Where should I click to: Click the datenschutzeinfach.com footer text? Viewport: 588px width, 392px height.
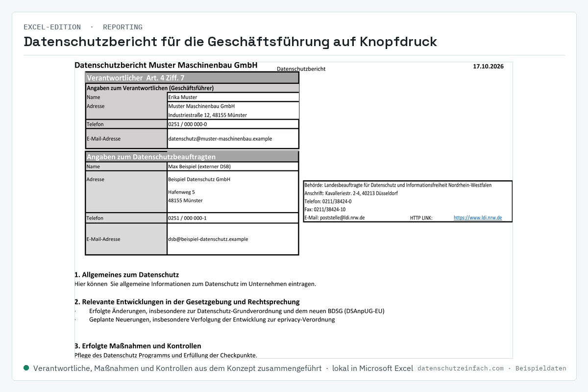point(461,368)
